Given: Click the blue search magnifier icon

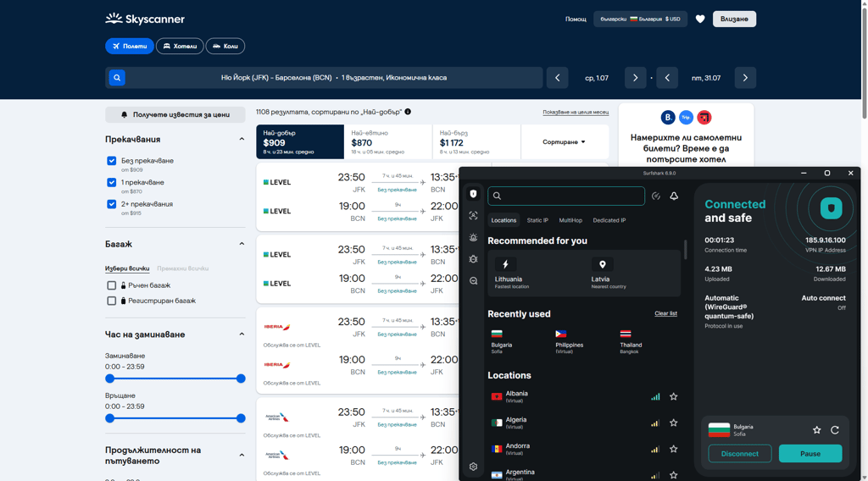Looking at the screenshot, I should (117, 77).
